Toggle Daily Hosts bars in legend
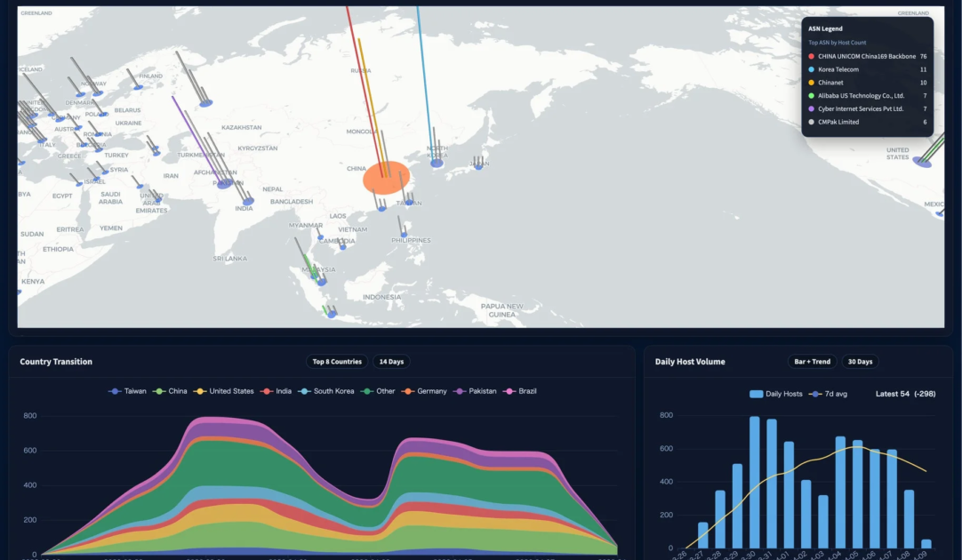The width and height of the screenshot is (962, 560). point(775,394)
